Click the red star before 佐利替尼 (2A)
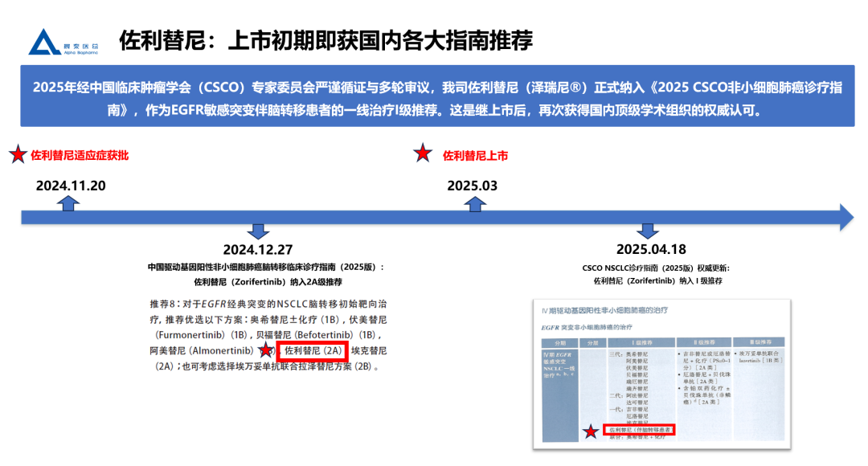The width and height of the screenshot is (868, 466). (x=266, y=349)
